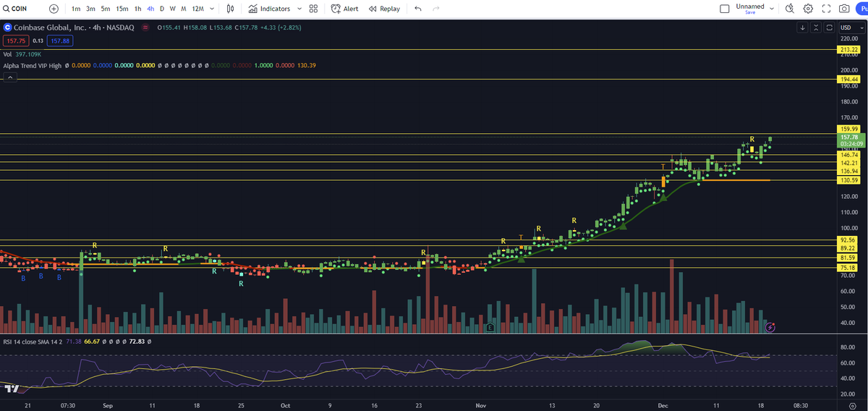The height and width of the screenshot is (411, 868).
Task: Click the TradingView logo at the bottom left
Action: 12,389
